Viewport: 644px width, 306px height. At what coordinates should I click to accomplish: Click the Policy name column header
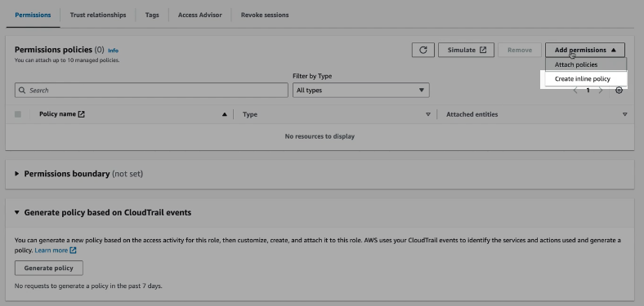(x=57, y=114)
